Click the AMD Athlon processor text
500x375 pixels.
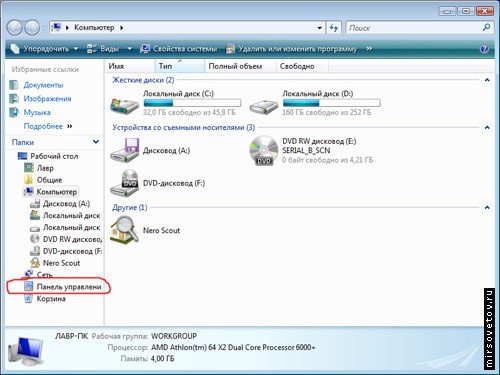233,347
